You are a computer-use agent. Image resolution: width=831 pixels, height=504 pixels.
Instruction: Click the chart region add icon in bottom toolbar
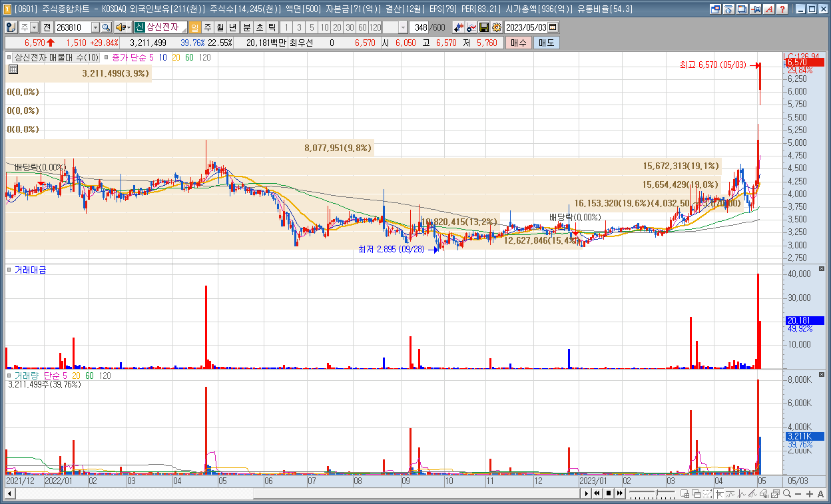(685, 493)
